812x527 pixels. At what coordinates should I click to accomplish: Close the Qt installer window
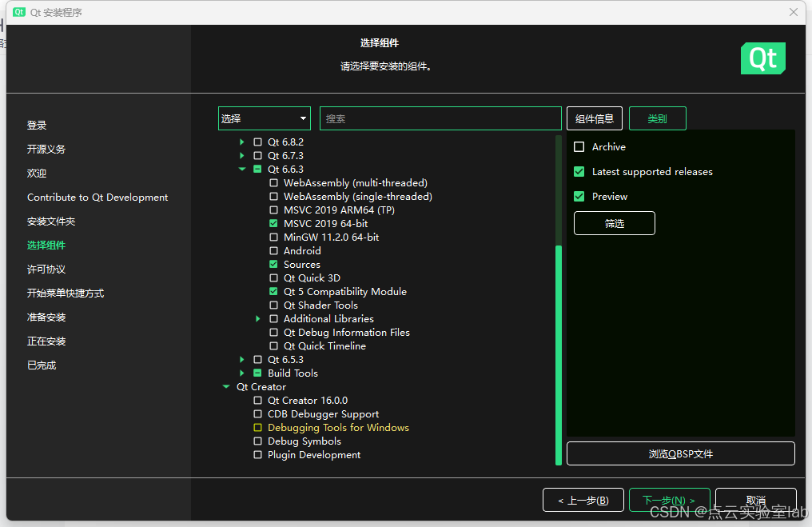794,12
